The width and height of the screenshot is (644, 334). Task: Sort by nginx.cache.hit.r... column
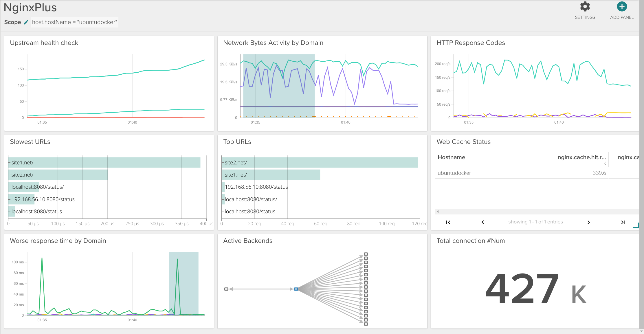click(581, 157)
